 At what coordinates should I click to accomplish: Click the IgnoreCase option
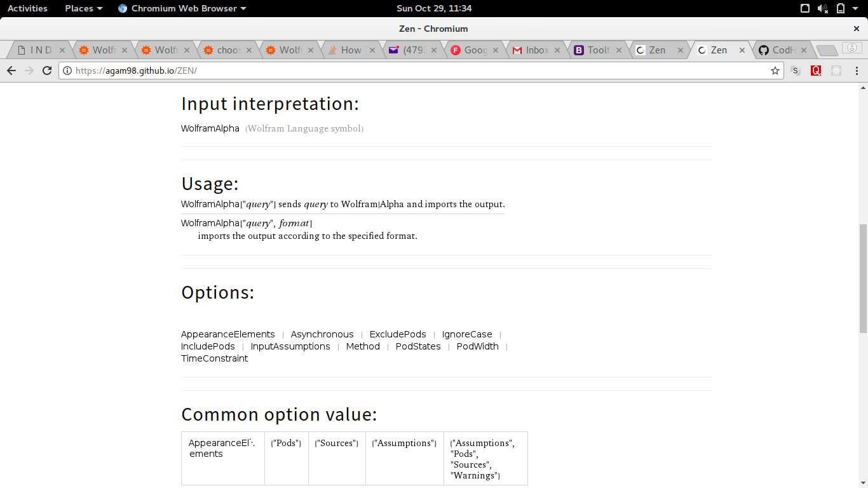pos(467,334)
